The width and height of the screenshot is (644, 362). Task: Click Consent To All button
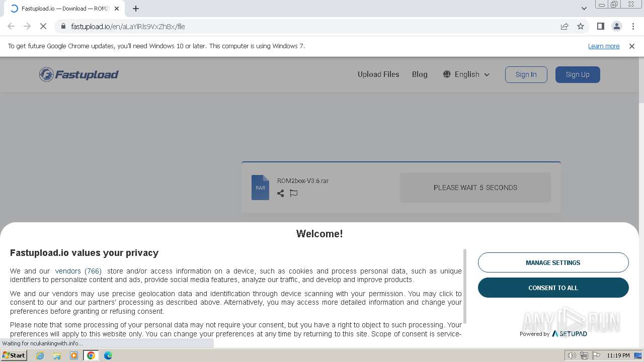[x=553, y=288]
